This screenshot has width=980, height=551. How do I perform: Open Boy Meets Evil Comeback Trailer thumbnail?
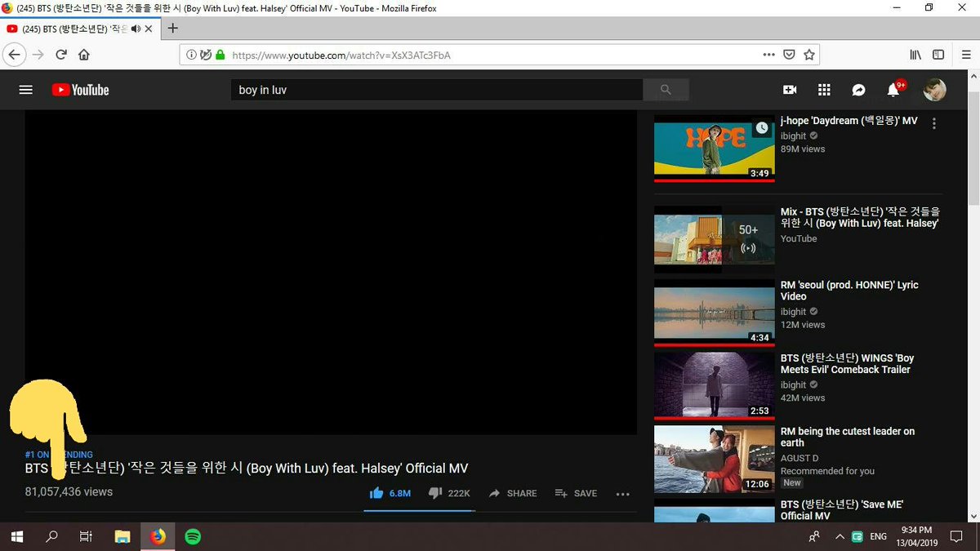715,387
